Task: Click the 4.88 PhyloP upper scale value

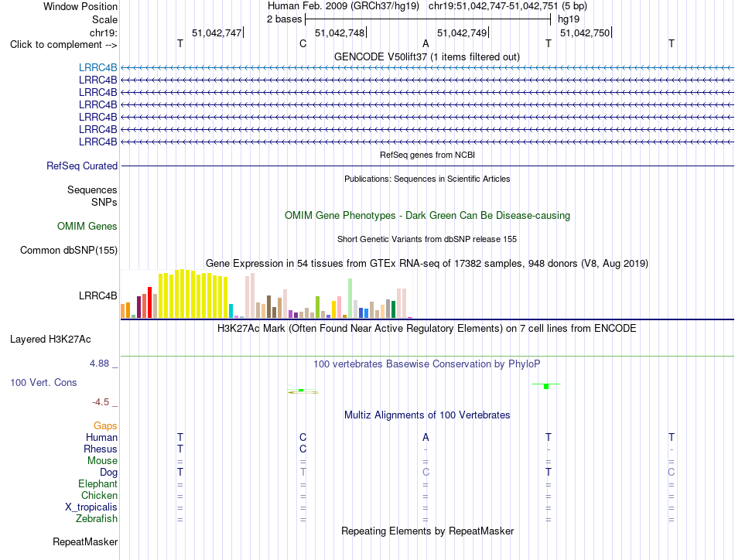Action: click(x=99, y=364)
